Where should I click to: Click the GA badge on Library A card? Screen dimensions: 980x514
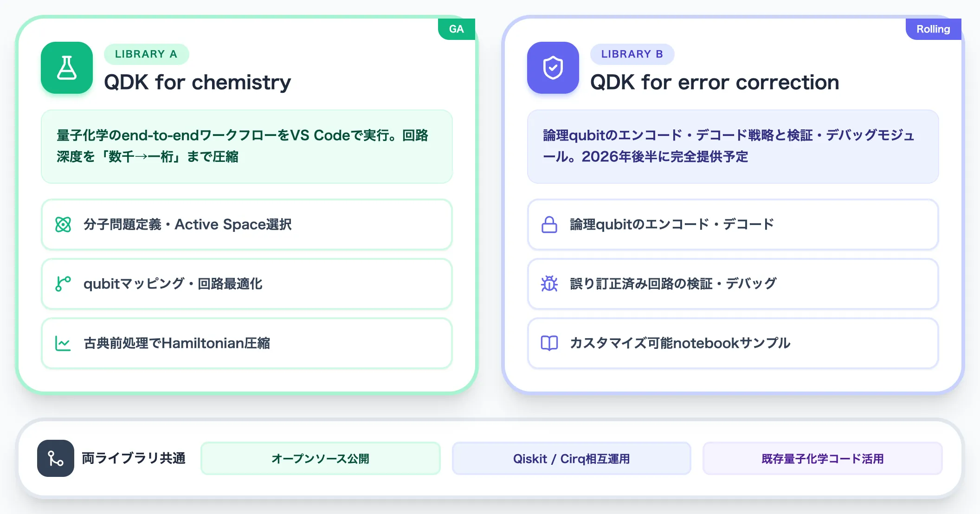pyautogui.click(x=457, y=29)
